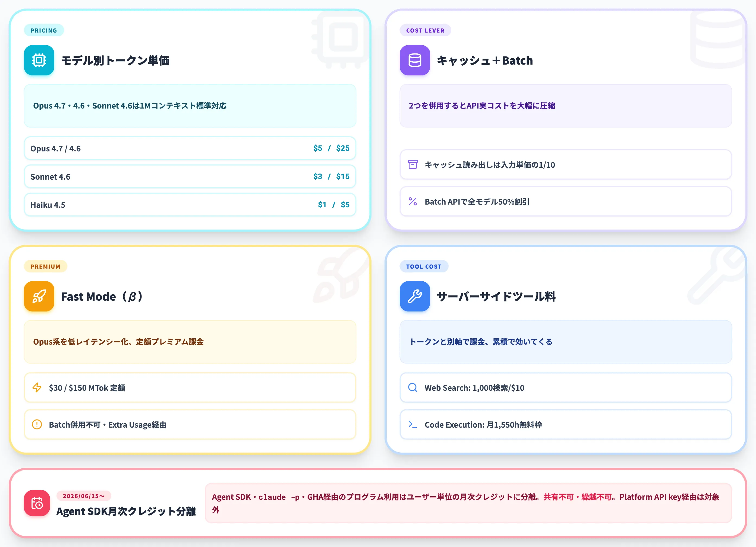Click the blue wrench icon beside サーバーサイドツール料
Screen dimensions: 756x547
pyautogui.click(x=415, y=296)
